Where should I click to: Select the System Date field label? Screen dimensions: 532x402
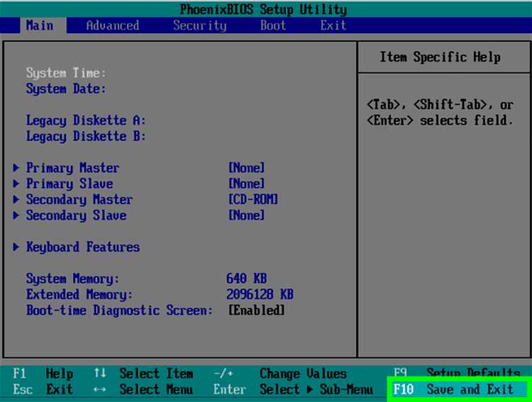coord(66,89)
